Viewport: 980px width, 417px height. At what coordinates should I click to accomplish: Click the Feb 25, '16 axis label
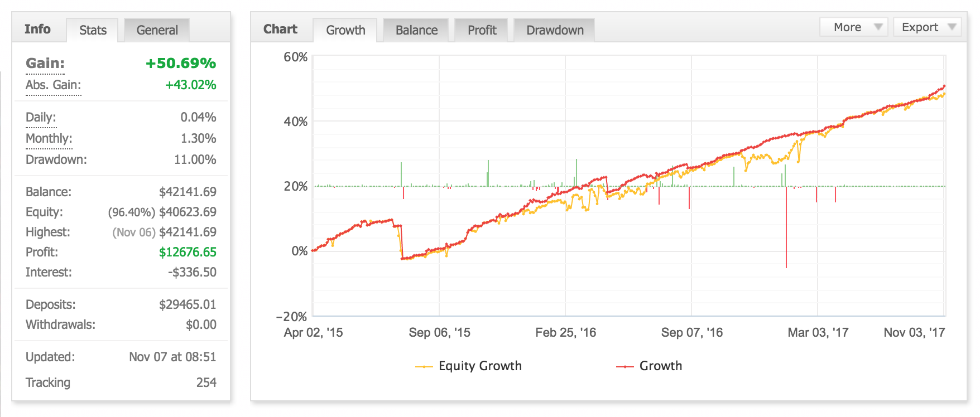pos(565,333)
